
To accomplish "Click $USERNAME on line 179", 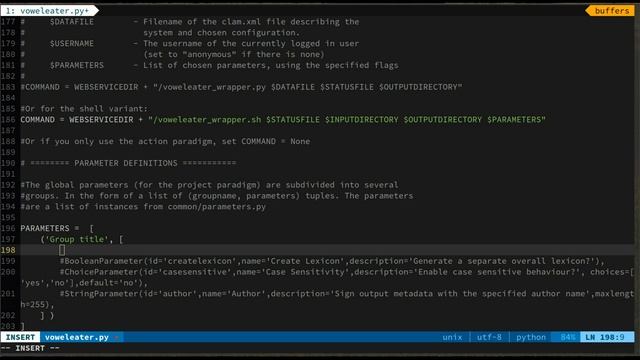I will 72,43.
